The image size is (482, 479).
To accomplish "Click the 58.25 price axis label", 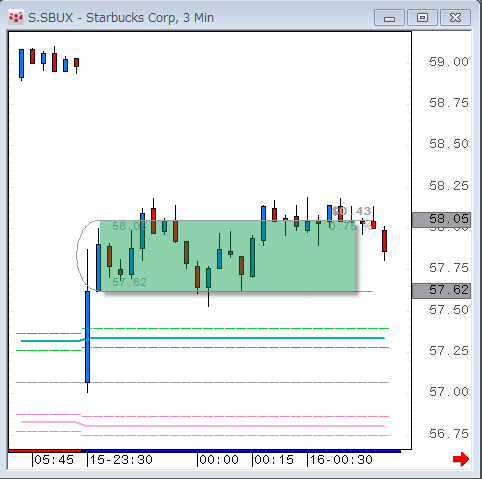I will coord(449,186).
